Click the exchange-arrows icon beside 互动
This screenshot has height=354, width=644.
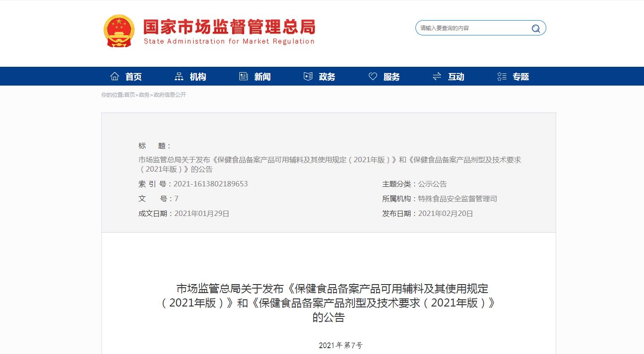[x=437, y=76]
